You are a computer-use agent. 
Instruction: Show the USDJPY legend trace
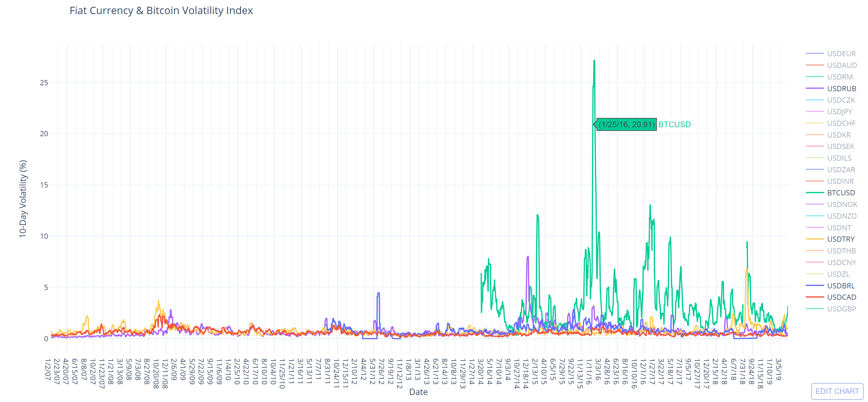click(x=839, y=111)
